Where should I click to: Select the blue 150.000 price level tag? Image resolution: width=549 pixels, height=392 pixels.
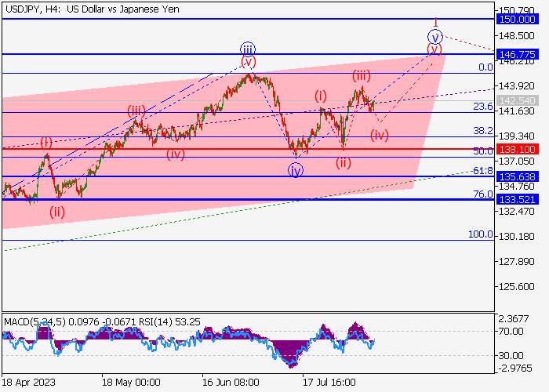click(517, 20)
